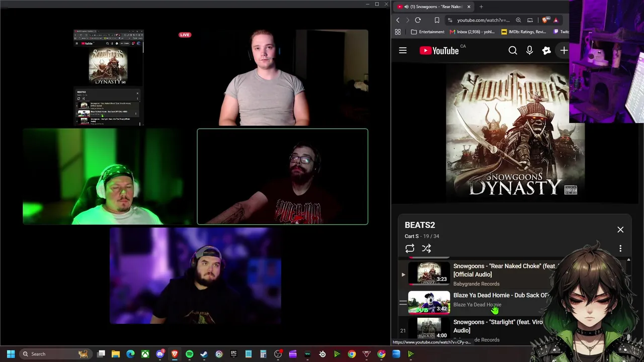Open a new browser tab
The image size is (644, 362).
(481, 7)
